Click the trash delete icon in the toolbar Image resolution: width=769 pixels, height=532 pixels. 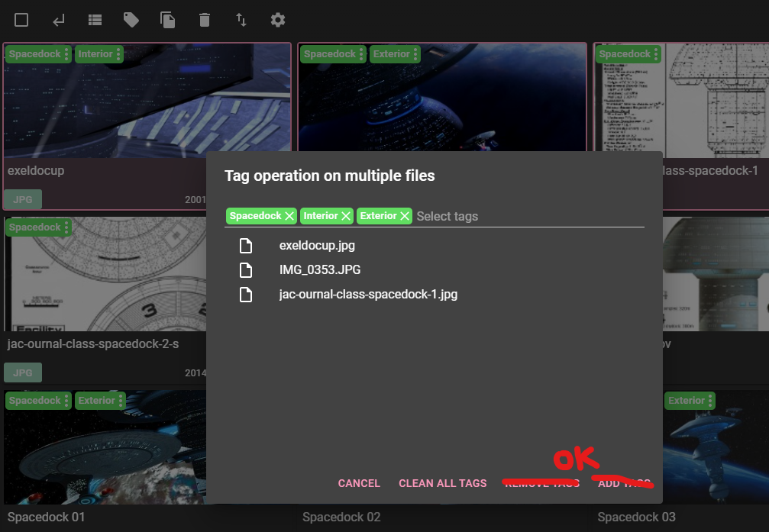click(204, 20)
